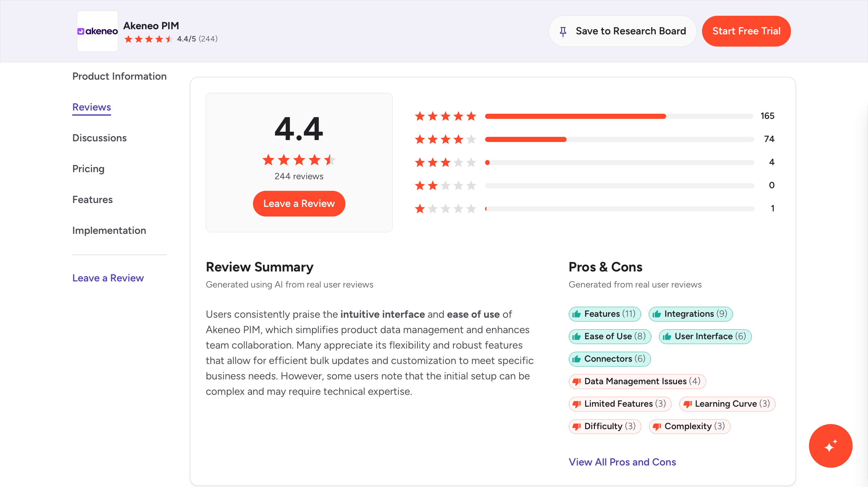Go to the Discussions section
The height and width of the screenshot is (487, 868).
[x=100, y=138]
